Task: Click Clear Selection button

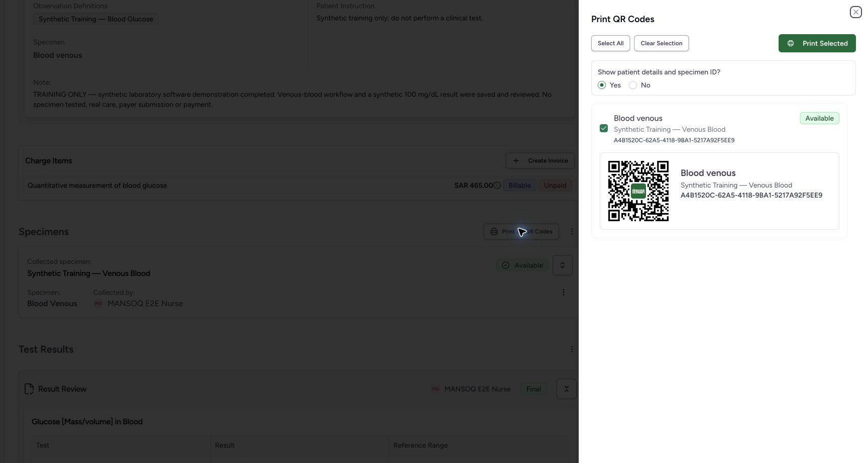Action: click(661, 43)
